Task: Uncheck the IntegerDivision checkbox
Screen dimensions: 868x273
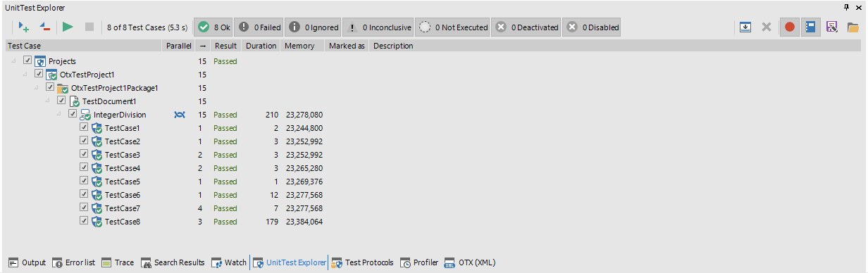Action: coord(73,114)
